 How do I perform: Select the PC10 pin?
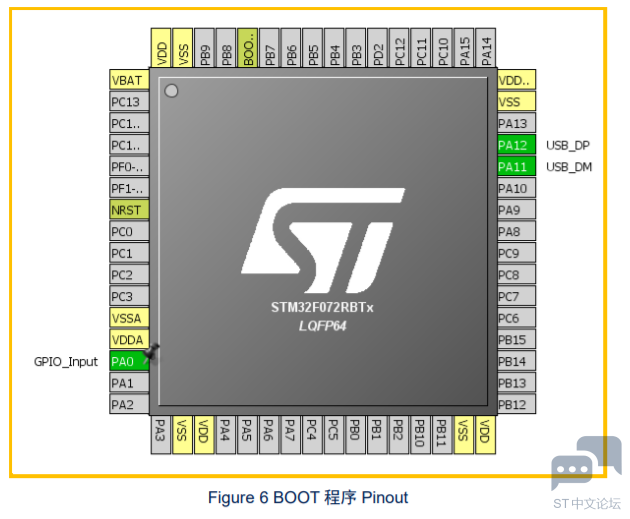tap(443, 48)
